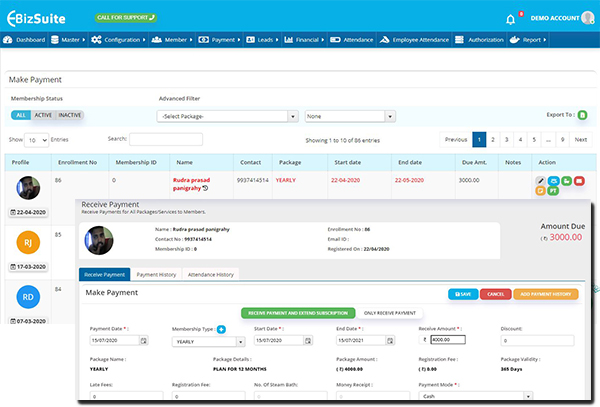Switch to Payment History tab

[x=156, y=275]
